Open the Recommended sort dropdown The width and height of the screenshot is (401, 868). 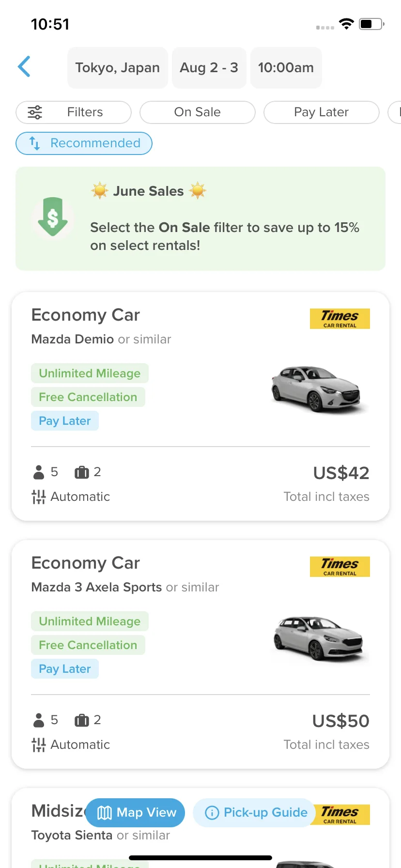84,143
